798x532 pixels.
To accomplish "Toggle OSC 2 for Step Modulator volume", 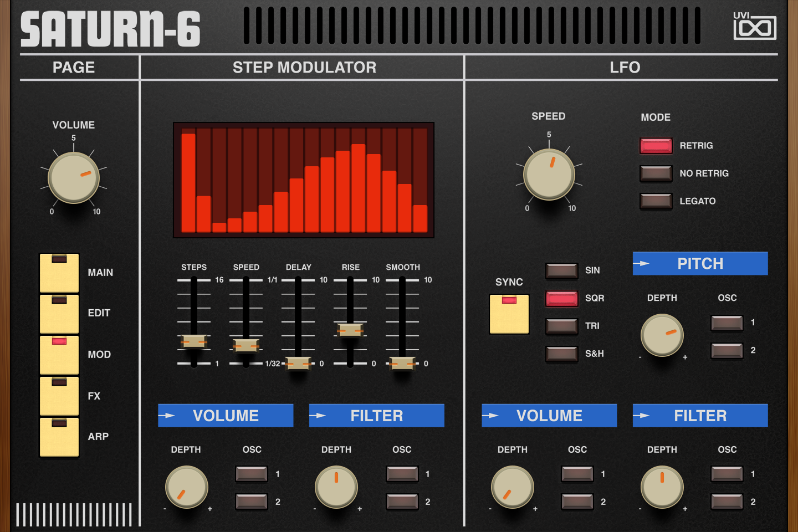I will coord(252,502).
